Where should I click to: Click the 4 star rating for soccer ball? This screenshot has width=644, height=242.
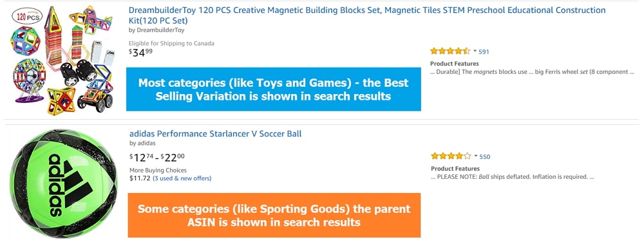click(451, 156)
